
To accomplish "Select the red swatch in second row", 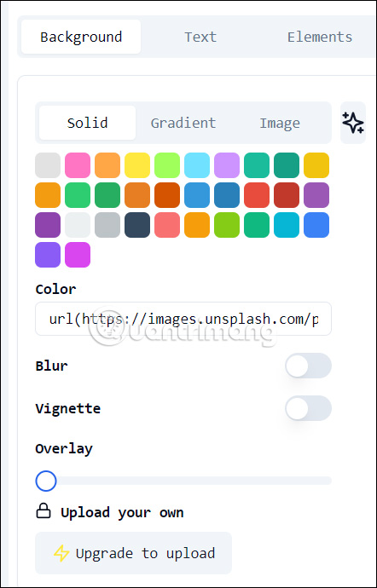I will click(257, 195).
